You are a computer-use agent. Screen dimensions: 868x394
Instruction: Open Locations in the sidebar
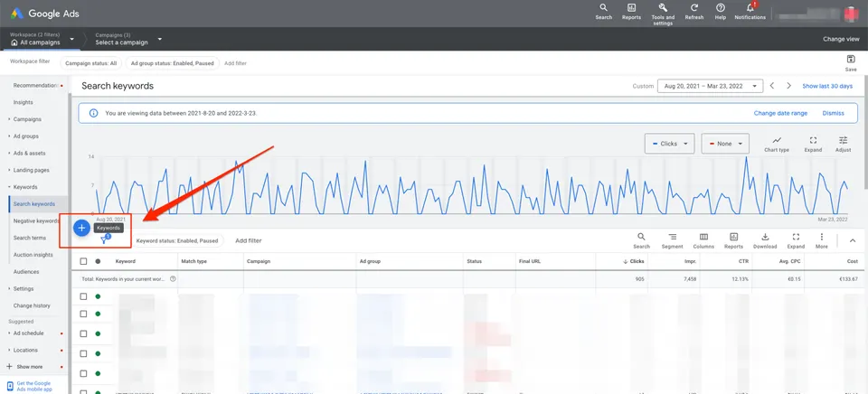(x=25, y=350)
